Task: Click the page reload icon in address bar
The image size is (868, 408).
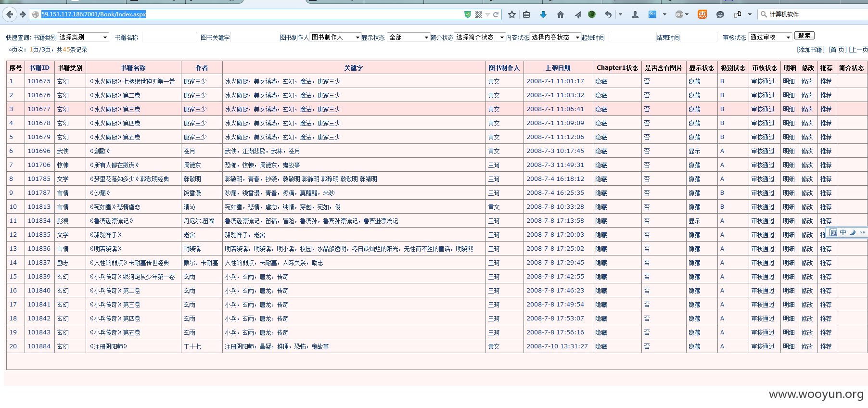Action: click(496, 14)
